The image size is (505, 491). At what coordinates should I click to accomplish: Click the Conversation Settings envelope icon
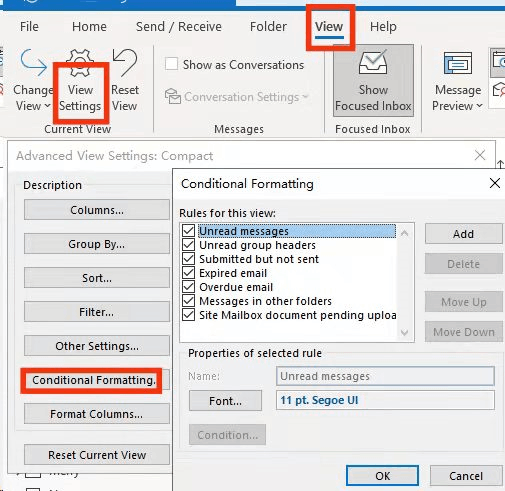coord(173,96)
